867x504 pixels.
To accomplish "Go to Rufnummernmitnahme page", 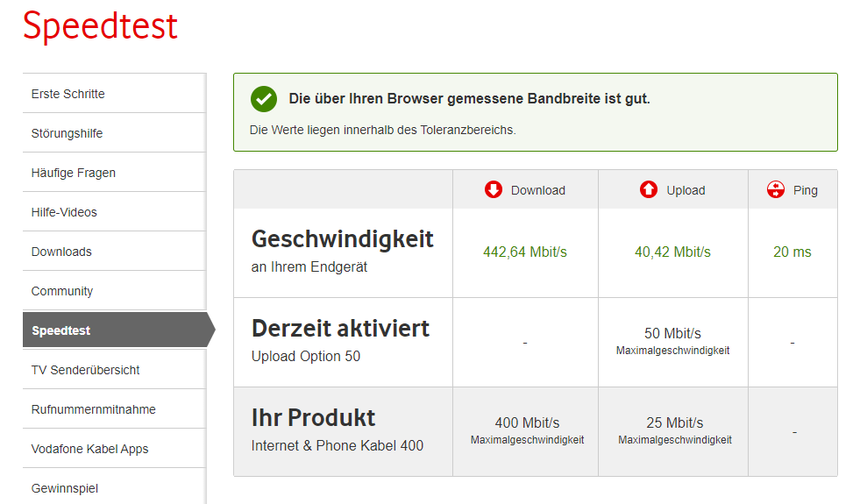I will click(x=94, y=409).
